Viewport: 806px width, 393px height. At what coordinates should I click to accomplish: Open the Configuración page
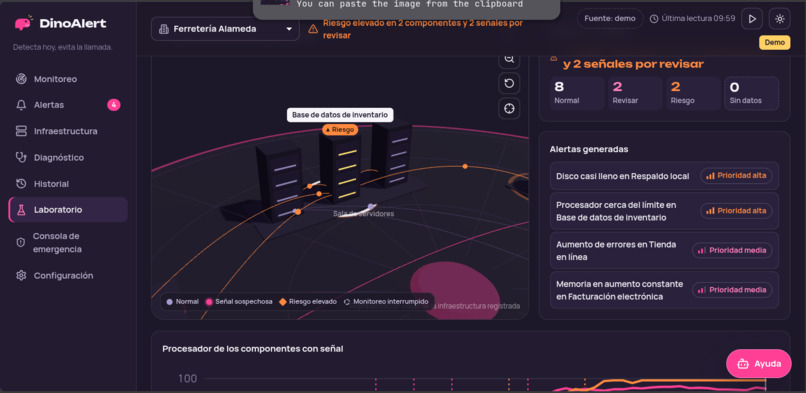68,275
